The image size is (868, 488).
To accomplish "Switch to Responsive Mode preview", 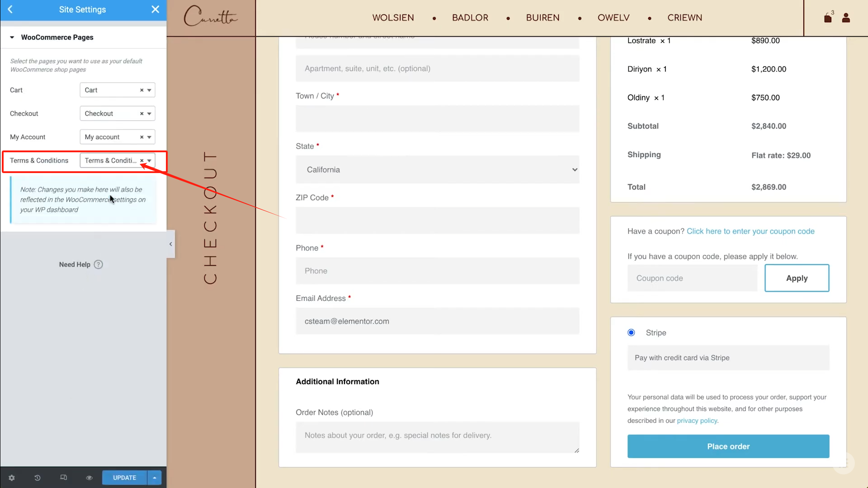I will [64, 478].
